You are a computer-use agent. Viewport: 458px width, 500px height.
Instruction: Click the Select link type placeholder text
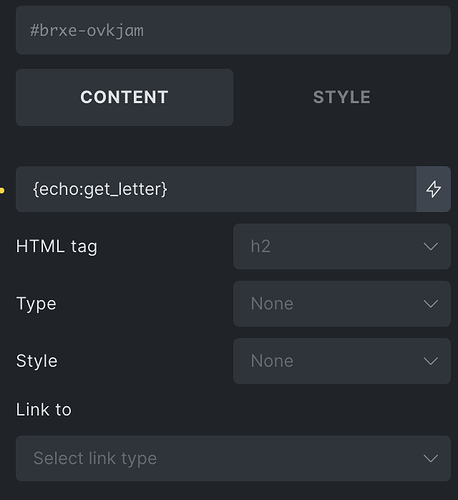click(95, 459)
